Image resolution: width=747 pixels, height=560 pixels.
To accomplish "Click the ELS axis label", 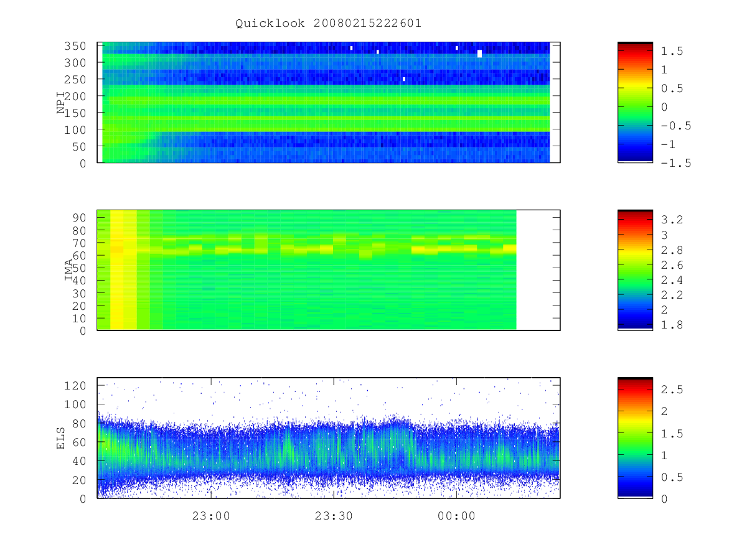I will point(61,438).
